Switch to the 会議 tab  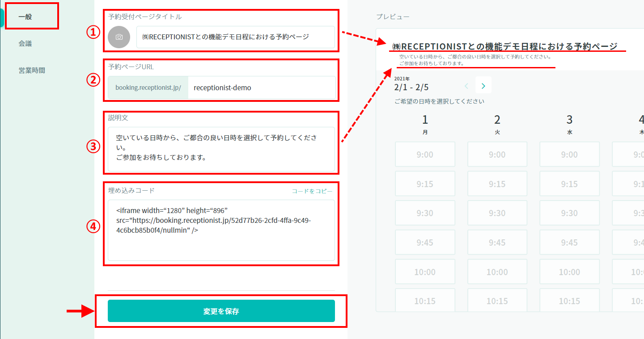coord(25,44)
